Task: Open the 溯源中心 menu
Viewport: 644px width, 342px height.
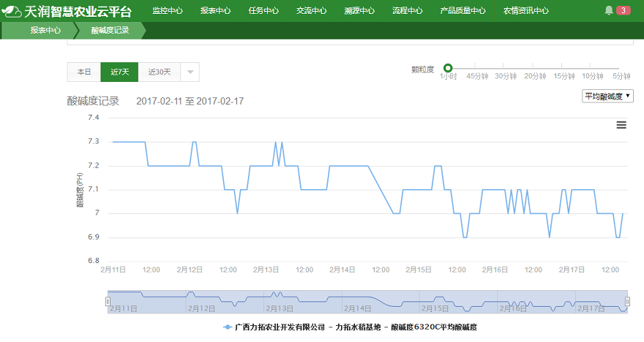Action: pyautogui.click(x=359, y=11)
